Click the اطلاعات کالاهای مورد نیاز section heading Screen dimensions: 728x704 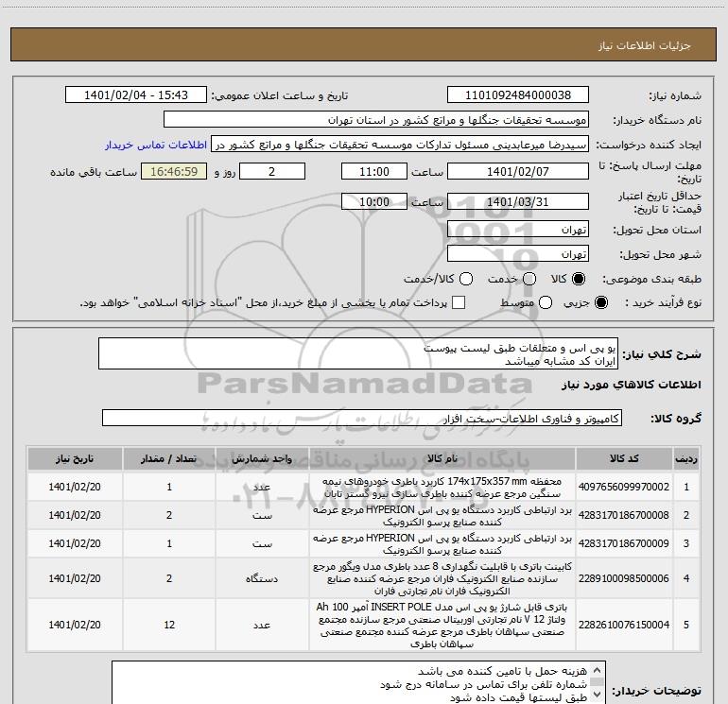(x=632, y=385)
